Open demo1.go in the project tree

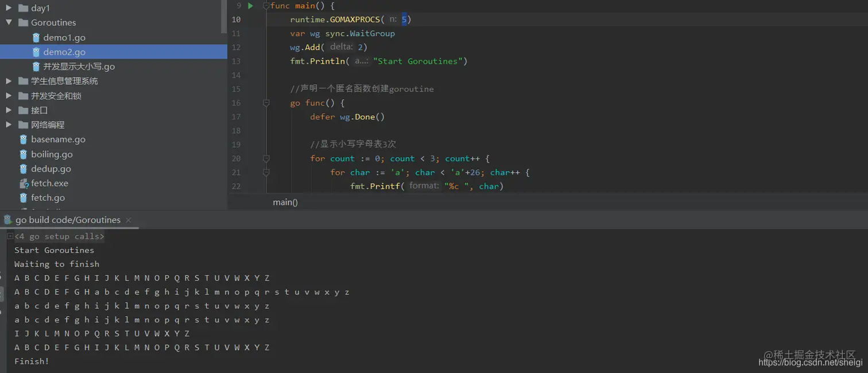point(64,37)
